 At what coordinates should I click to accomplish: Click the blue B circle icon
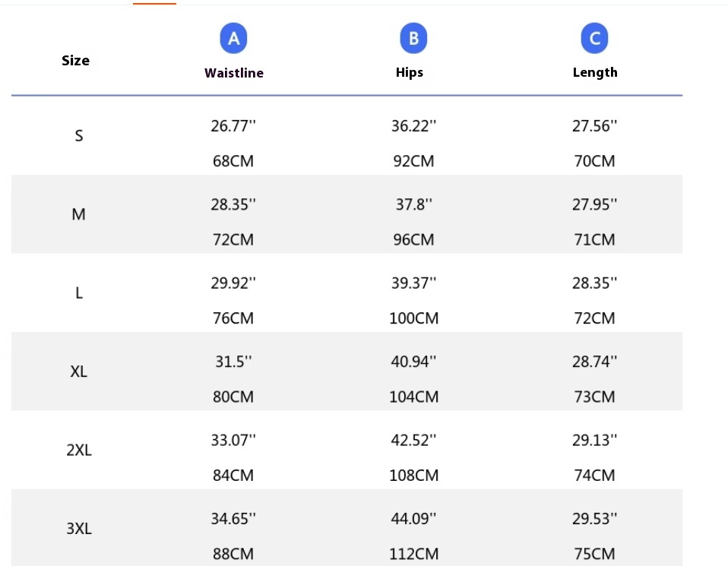click(x=413, y=38)
